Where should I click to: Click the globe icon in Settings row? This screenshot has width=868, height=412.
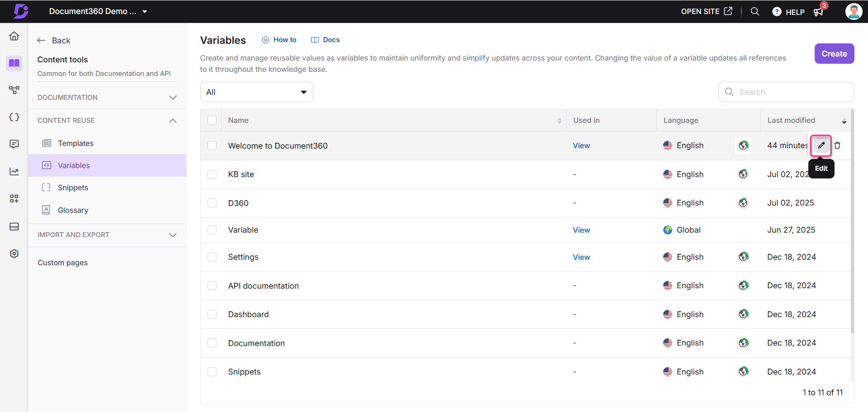point(743,257)
